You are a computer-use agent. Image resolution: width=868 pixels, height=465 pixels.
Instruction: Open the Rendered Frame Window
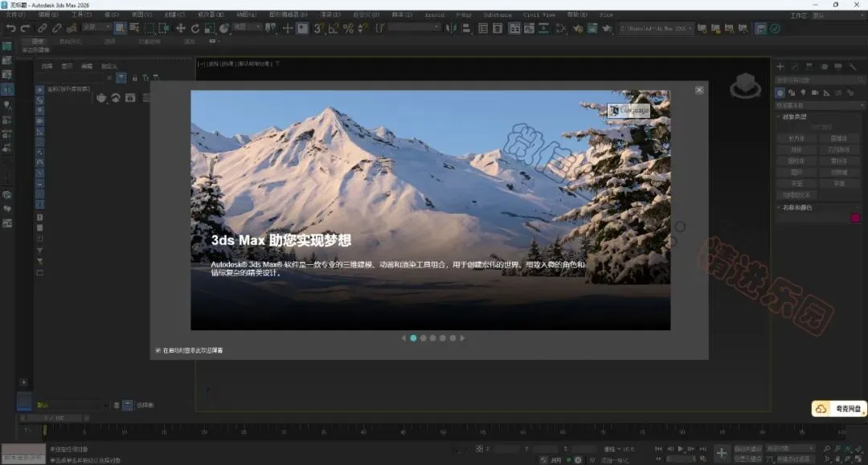pos(592,28)
